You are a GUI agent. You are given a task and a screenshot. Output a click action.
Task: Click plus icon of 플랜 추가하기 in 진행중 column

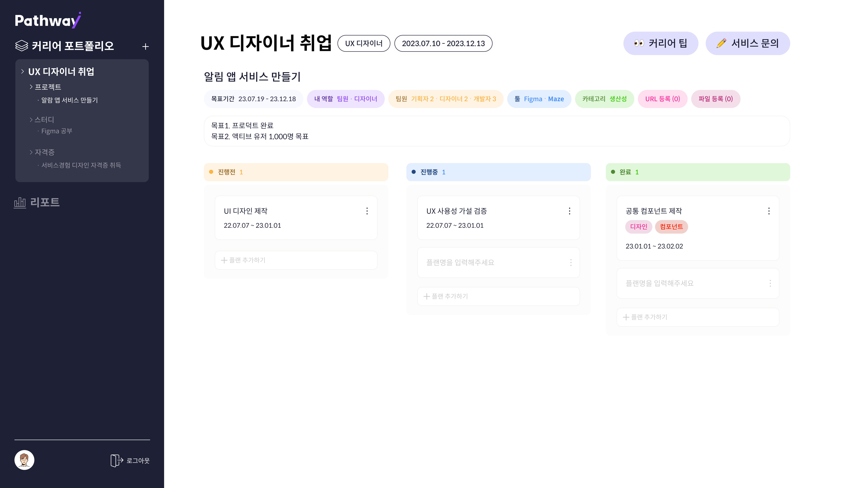pos(427,296)
